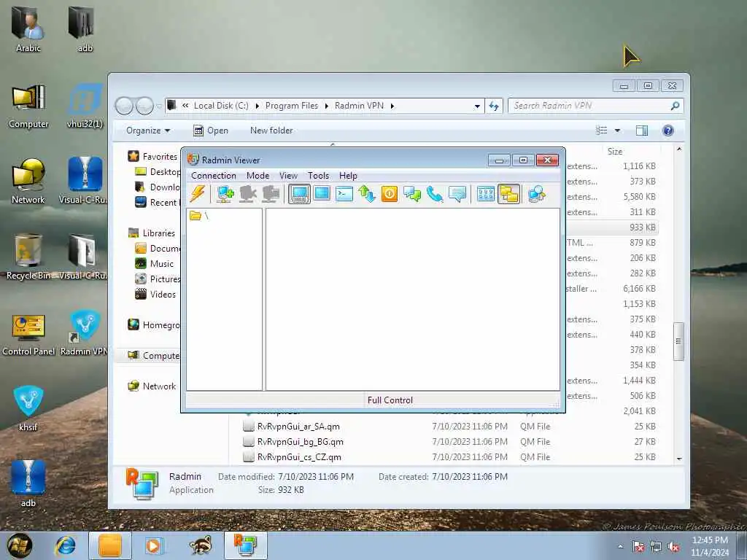The width and height of the screenshot is (747, 560).
Task: Open Windows Start button
Action: pos(19,545)
